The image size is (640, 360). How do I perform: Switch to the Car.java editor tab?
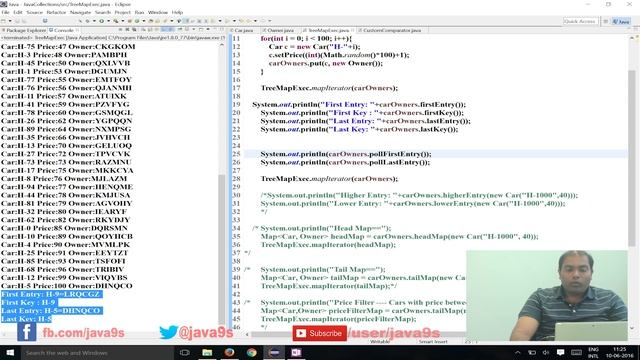coord(242,30)
